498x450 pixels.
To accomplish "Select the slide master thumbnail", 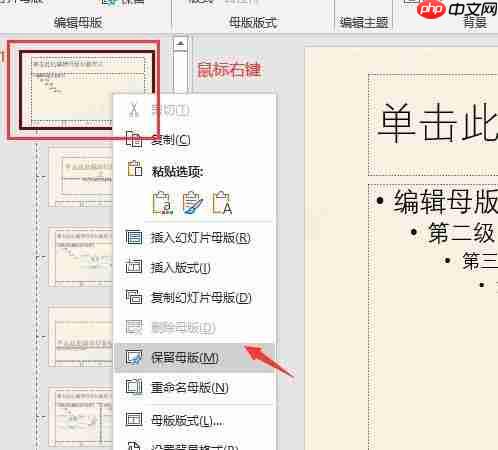I will coord(86,89).
